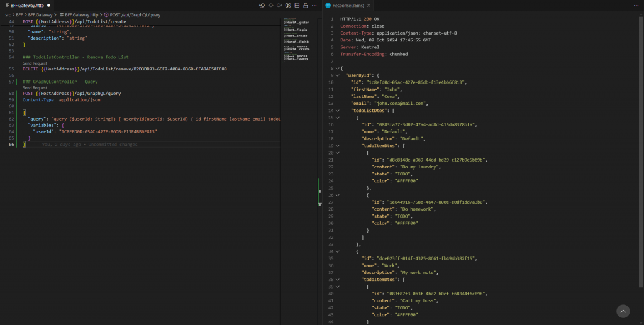Open changes icon in editor toolbar
The height and width of the screenshot is (325, 644).
click(x=262, y=5)
